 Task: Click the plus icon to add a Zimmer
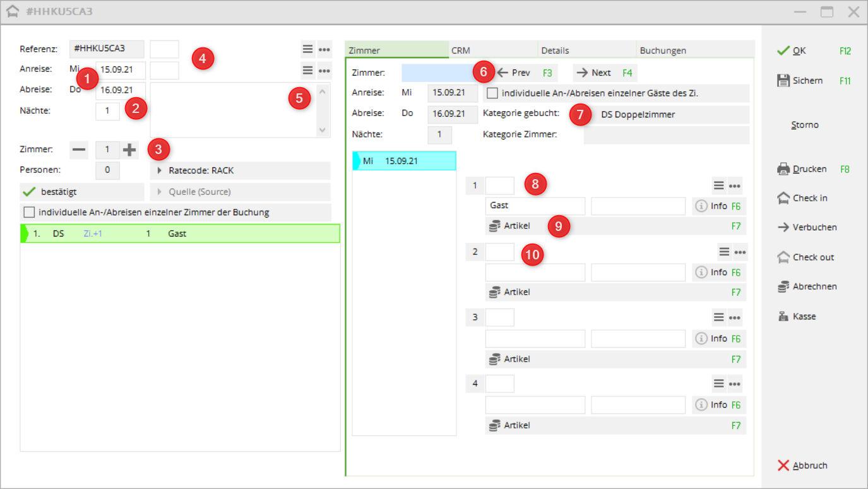[129, 150]
